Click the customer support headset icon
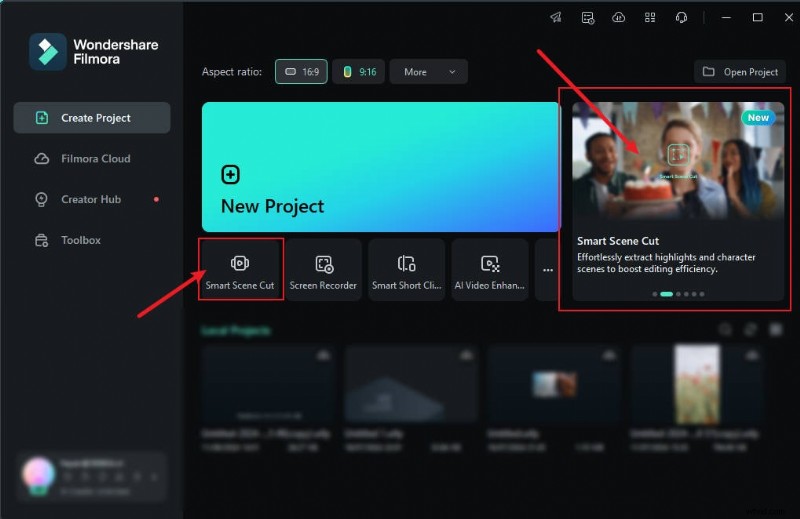Viewport: 800px width, 519px height. coord(681,17)
